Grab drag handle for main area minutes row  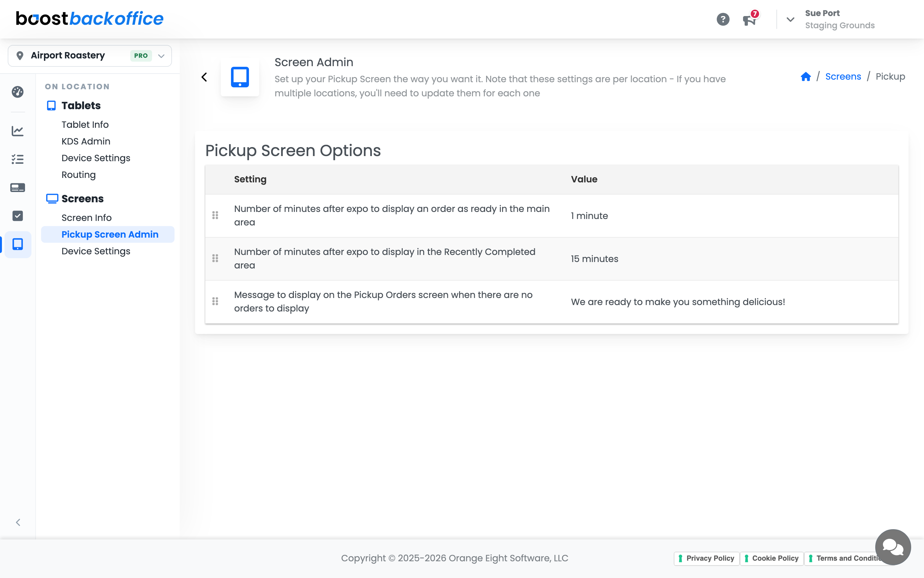(x=215, y=215)
